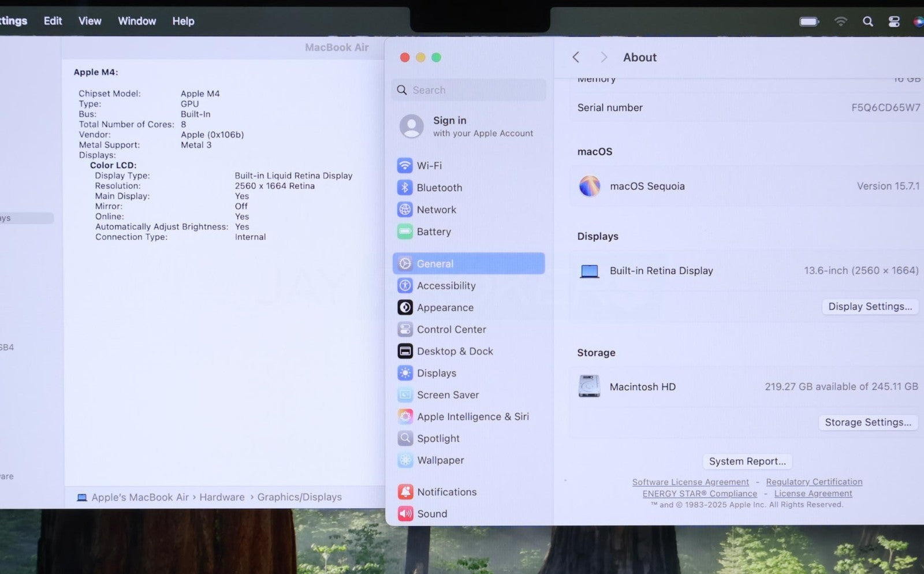The height and width of the screenshot is (574, 924).
Task: Click the Storage Settings button
Action: [x=867, y=422]
